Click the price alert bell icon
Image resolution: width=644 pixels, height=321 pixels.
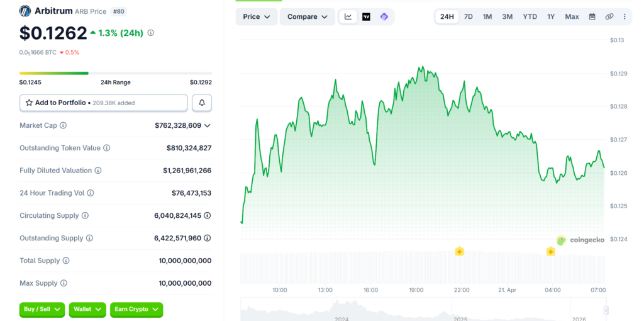tap(202, 103)
